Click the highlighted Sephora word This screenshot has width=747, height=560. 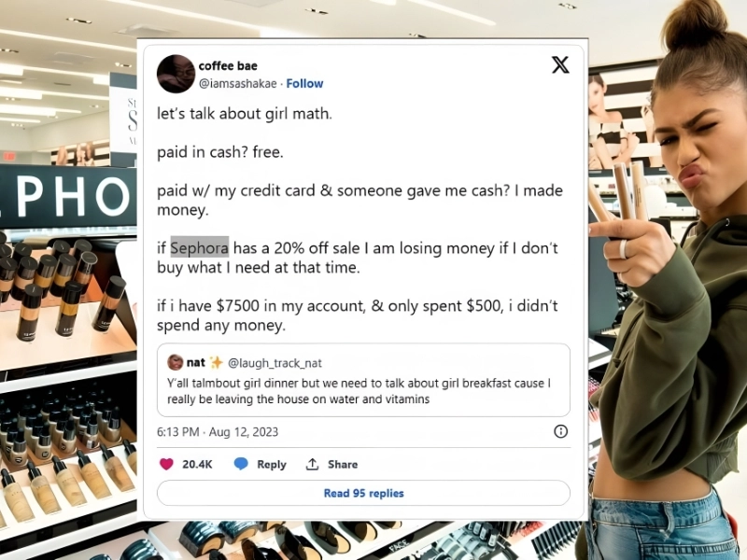click(x=200, y=247)
